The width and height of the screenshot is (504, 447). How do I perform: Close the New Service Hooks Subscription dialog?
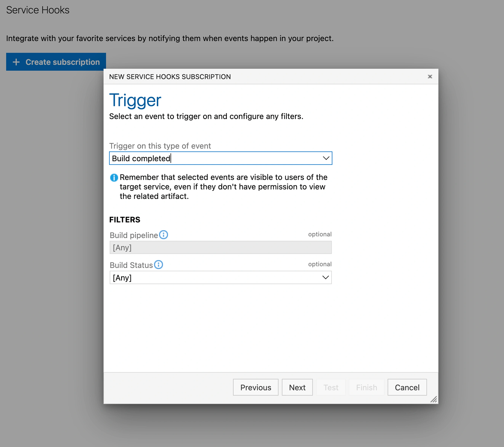click(430, 77)
